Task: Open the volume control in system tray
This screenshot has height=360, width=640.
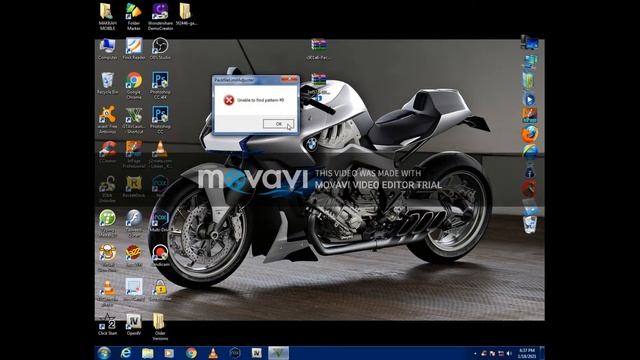Action: click(509, 353)
